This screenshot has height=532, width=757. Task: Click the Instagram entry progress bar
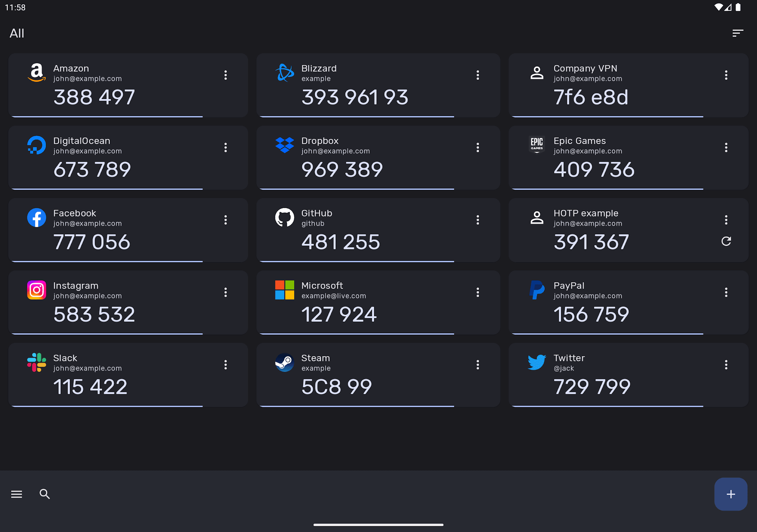pyautogui.click(x=107, y=334)
